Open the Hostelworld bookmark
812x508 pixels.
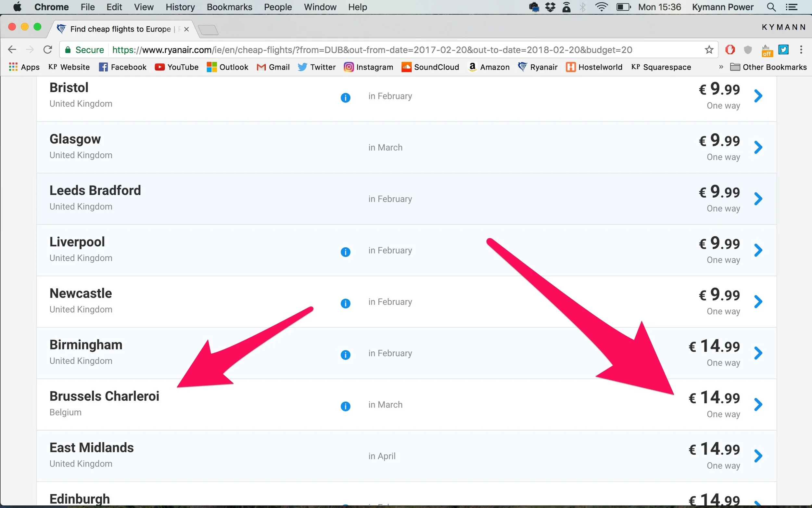tap(594, 67)
